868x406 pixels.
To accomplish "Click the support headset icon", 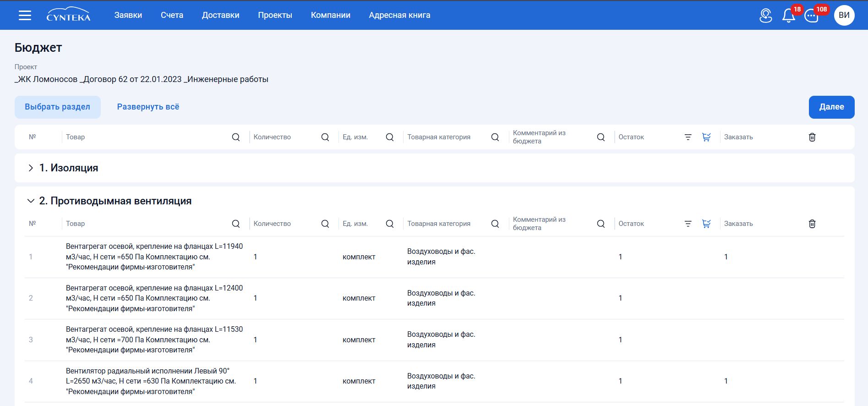I will coord(766,16).
